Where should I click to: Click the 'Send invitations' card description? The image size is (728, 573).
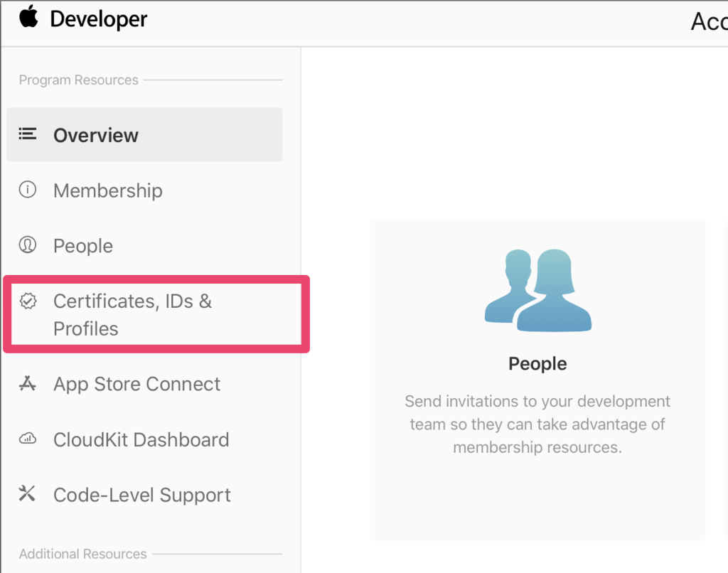point(537,424)
